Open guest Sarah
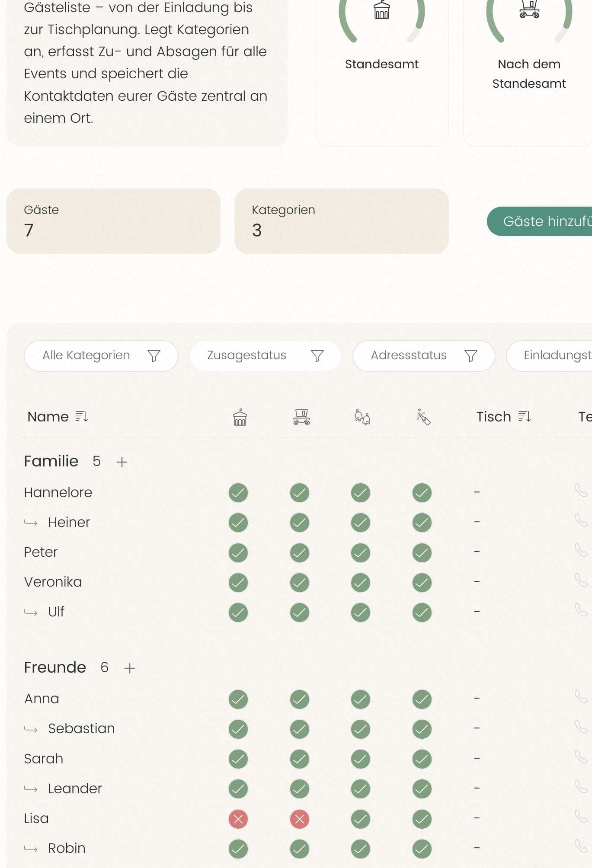The image size is (592, 868). click(44, 759)
